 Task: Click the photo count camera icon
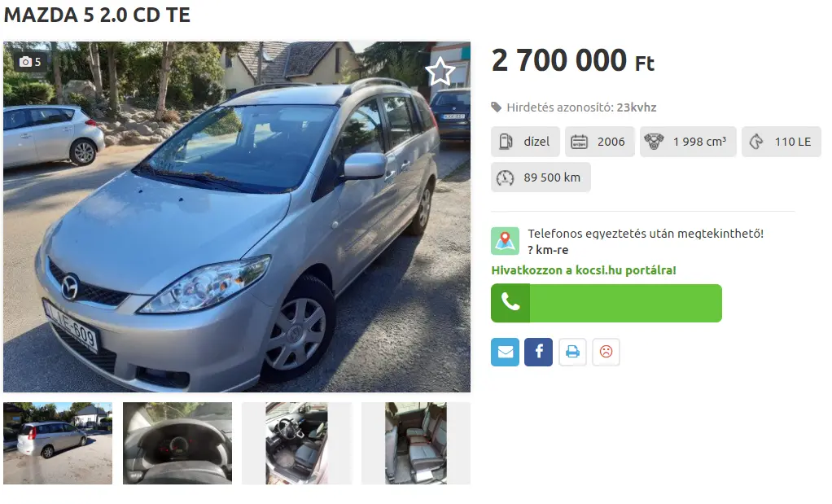25,62
